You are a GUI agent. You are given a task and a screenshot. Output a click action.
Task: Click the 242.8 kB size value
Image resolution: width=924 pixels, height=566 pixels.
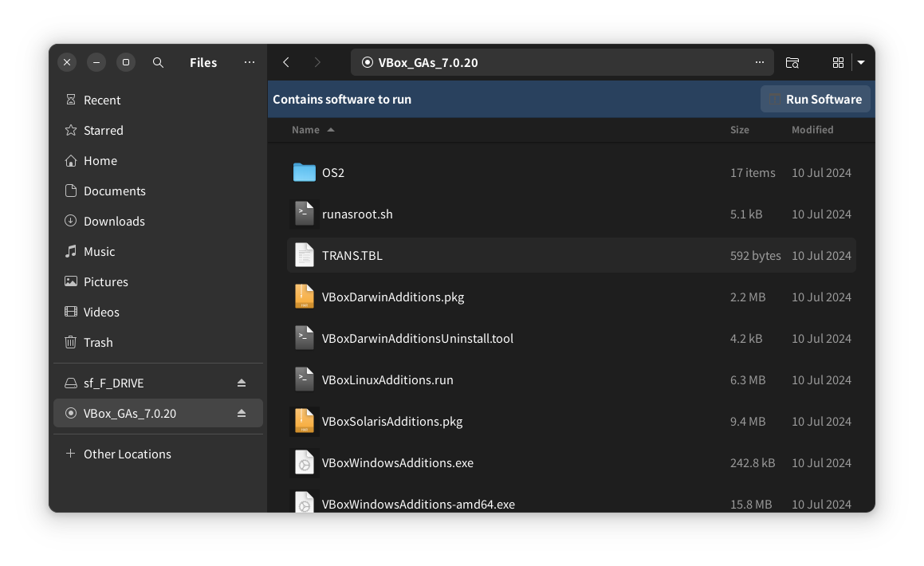753,463
